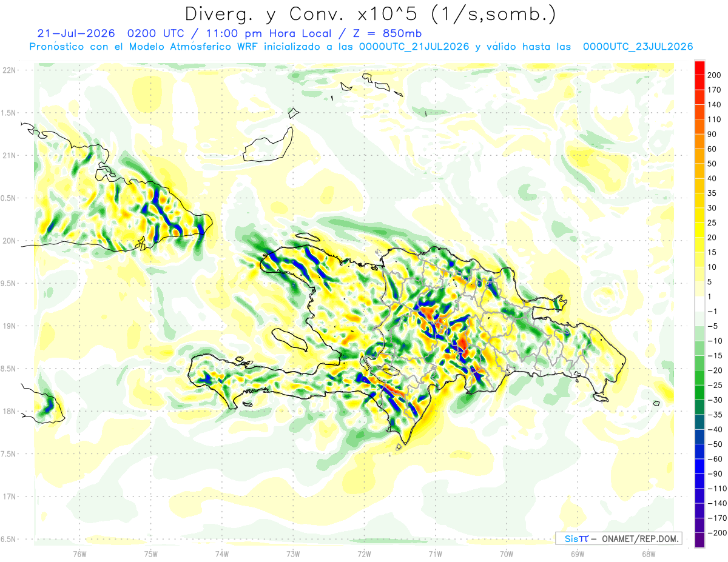The image size is (728, 562).
Task: Click the positive '25' colorbar label
Action: (713, 222)
